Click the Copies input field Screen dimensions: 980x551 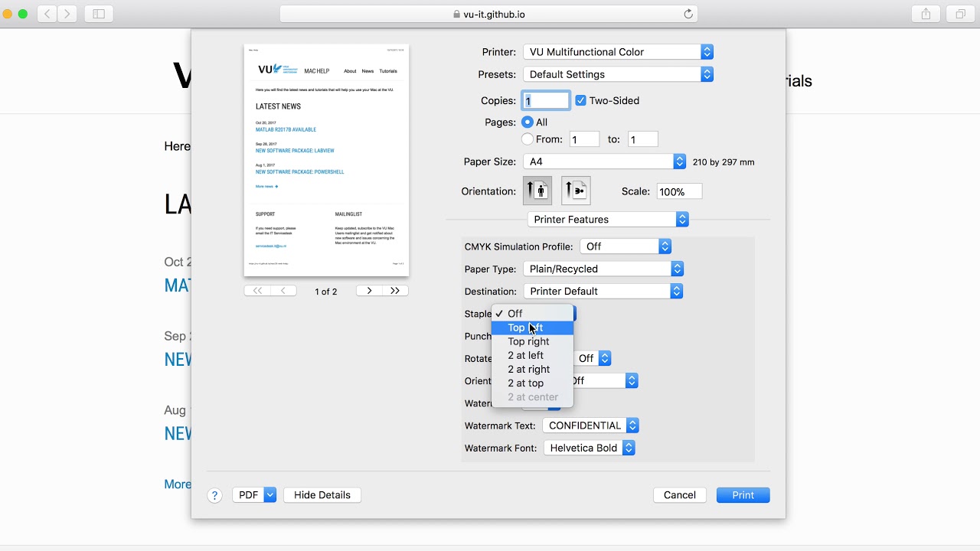click(x=547, y=100)
